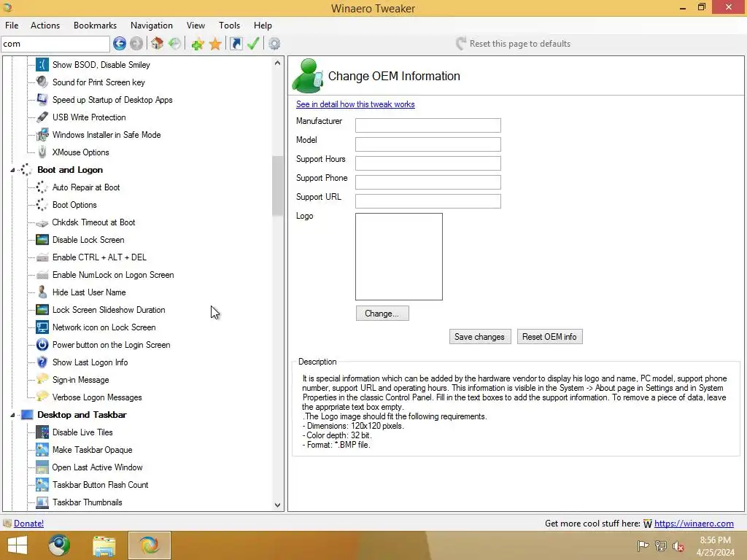
Task: Click the tree scrollbar down arrow
Action: (278, 505)
